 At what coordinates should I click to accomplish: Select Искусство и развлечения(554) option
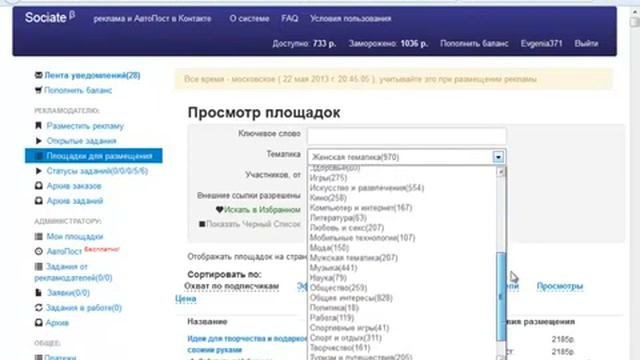pyautogui.click(x=367, y=188)
